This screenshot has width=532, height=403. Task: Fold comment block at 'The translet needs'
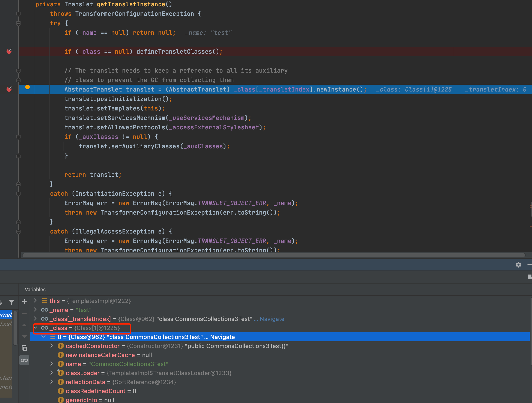click(x=18, y=71)
